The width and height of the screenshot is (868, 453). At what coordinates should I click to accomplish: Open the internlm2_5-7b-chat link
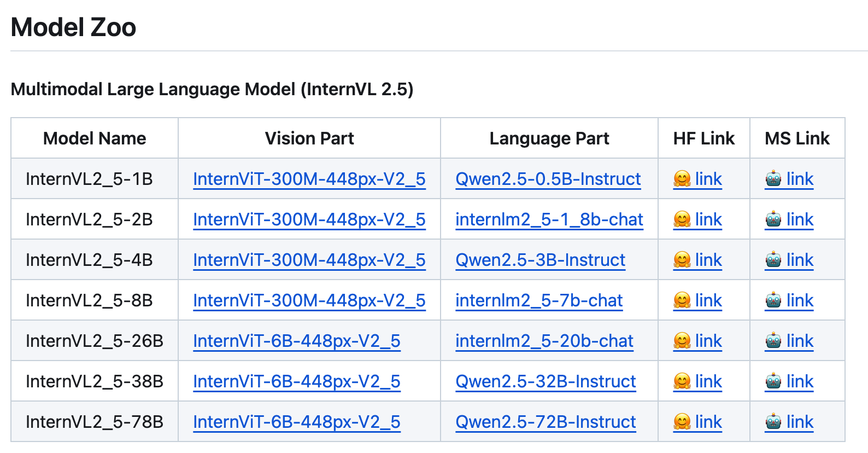coord(539,300)
